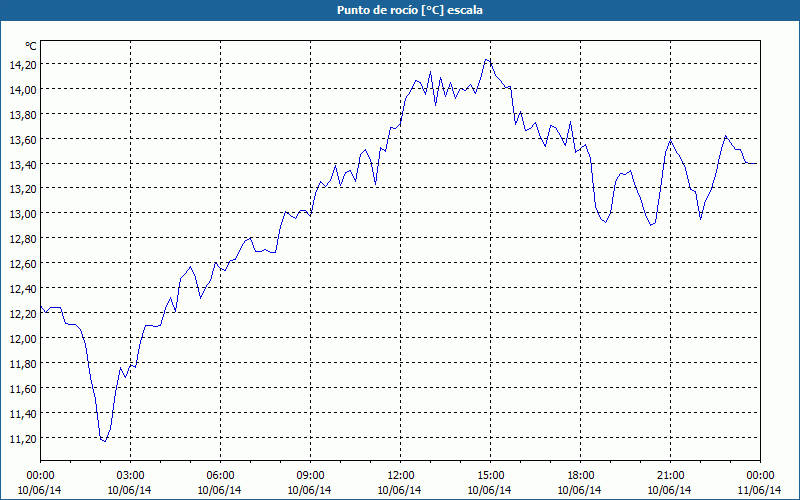Click the 09:00 time axis label
This screenshot has height=500, width=800.
[310, 476]
